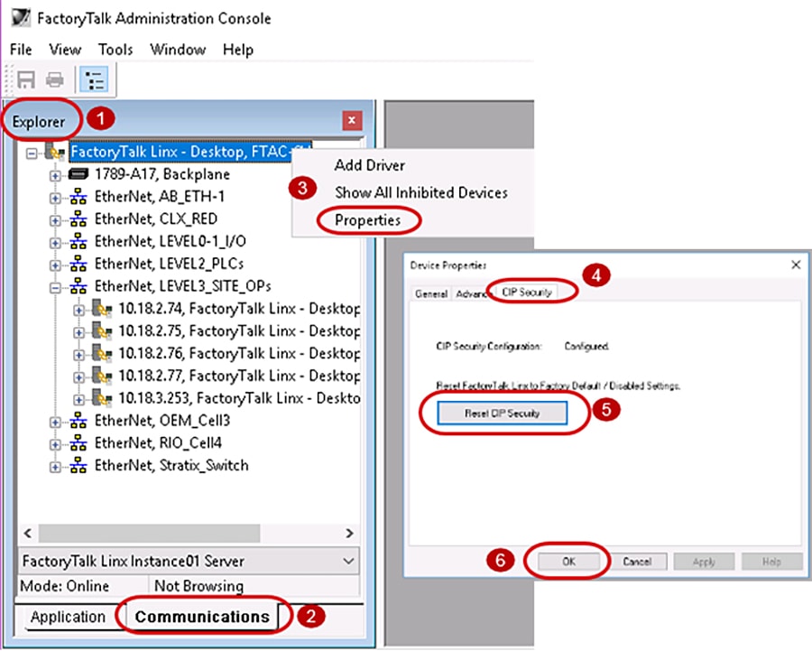Expand the EtherNet CLX_RED node
This screenshot has height=651, width=812.
click(55, 220)
